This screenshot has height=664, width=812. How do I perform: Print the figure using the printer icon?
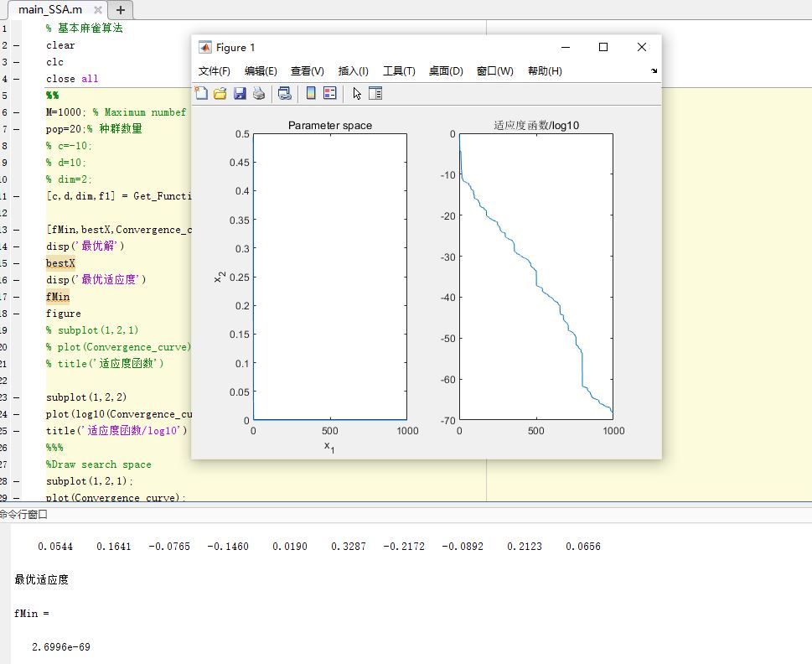click(x=259, y=93)
